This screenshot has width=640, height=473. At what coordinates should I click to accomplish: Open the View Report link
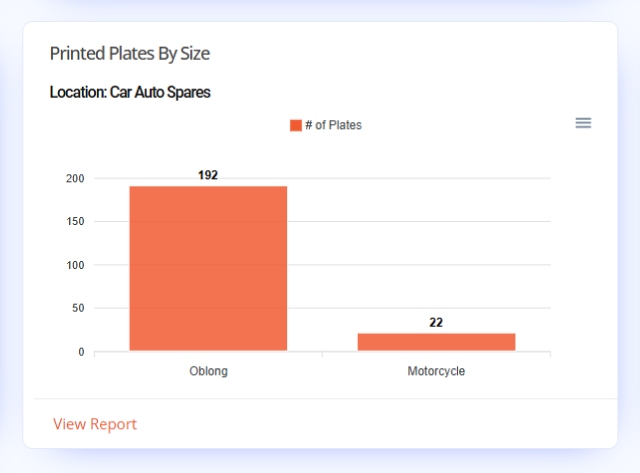(x=95, y=424)
